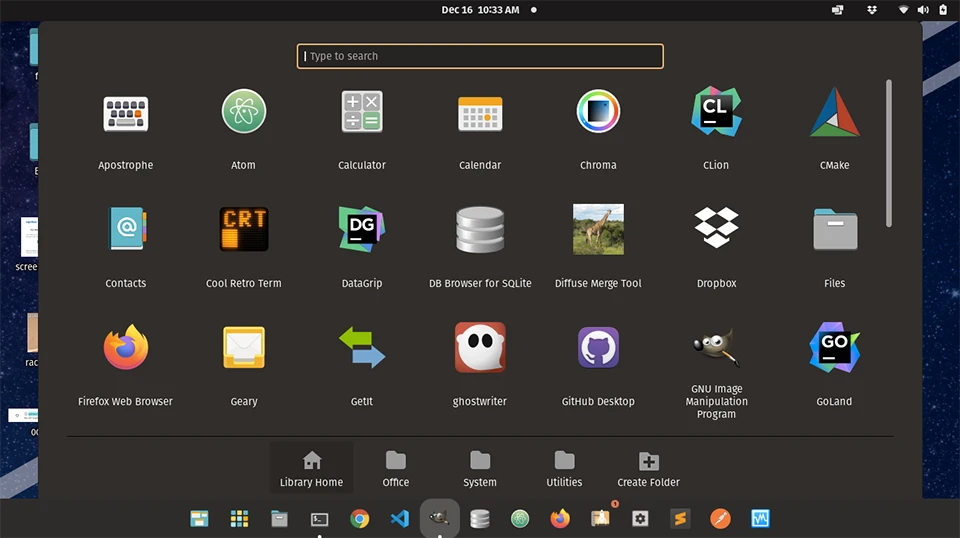The height and width of the screenshot is (538, 960).
Task: Switch to the System folder
Action: click(x=480, y=468)
